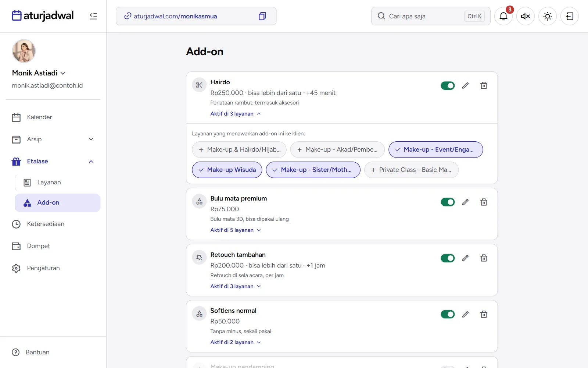Focus the Cari apa saja search field
The width and height of the screenshot is (588, 368).
[431, 16]
